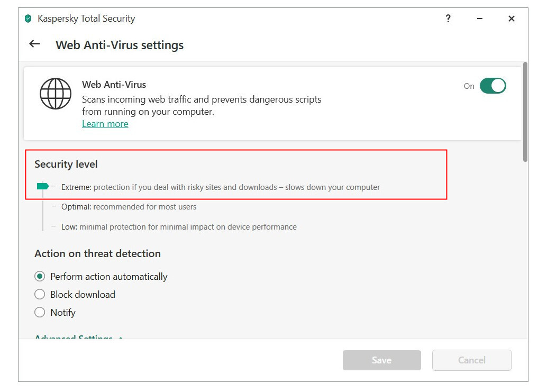Click the vertical scrollbar thumb
This screenshot has height=392, width=538.
[x=525, y=111]
